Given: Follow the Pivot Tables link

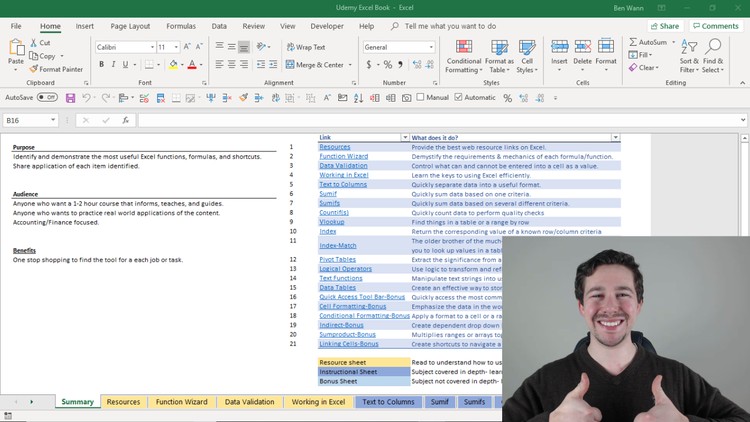Looking at the screenshot, I should point(338,259).
